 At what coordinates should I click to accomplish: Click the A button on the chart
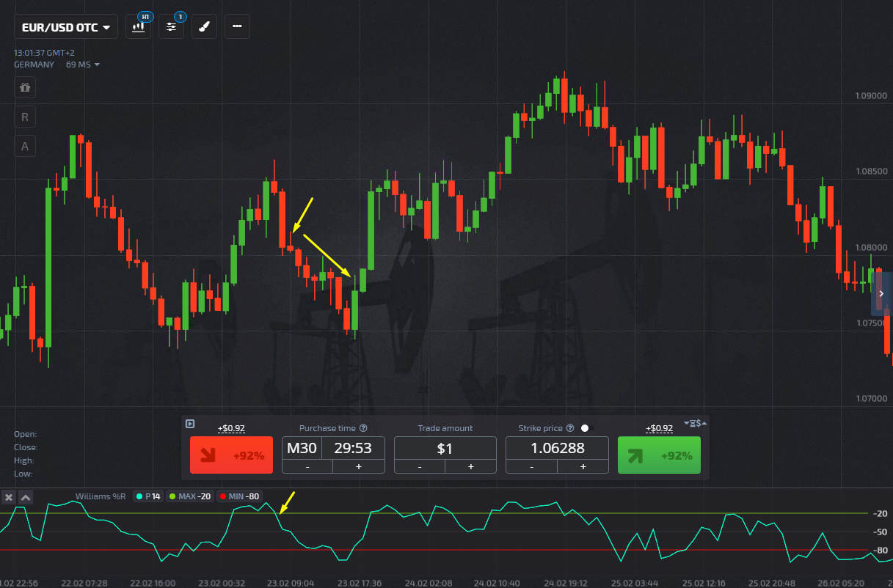pos(25,146)
